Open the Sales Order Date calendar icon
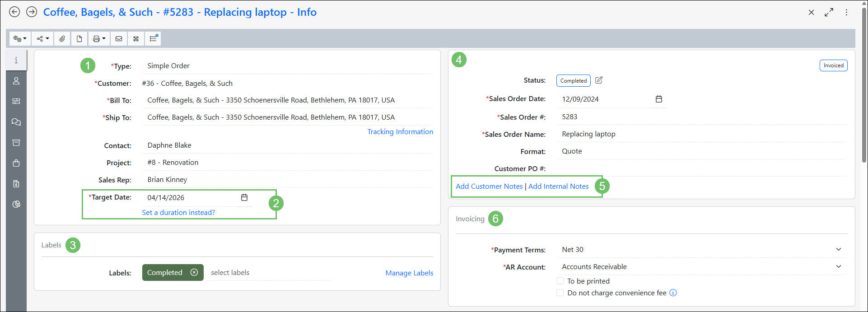 point(659,99)
